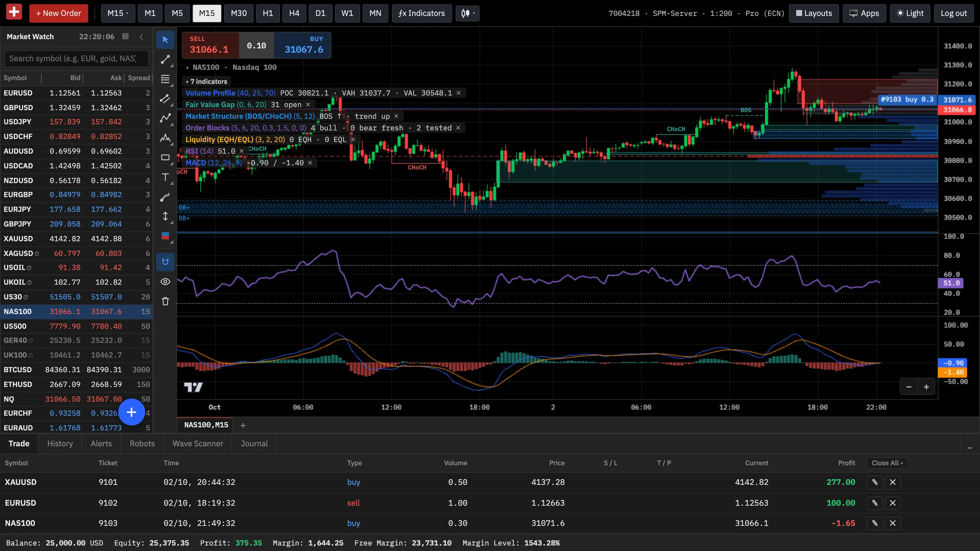Zoom in chart with plus button

point(927,387)
